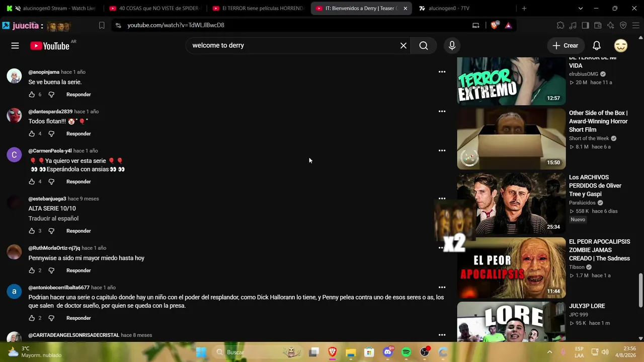
Task: Open options menu for @CarmenPaola-y4l's comment
Action: 442,150
